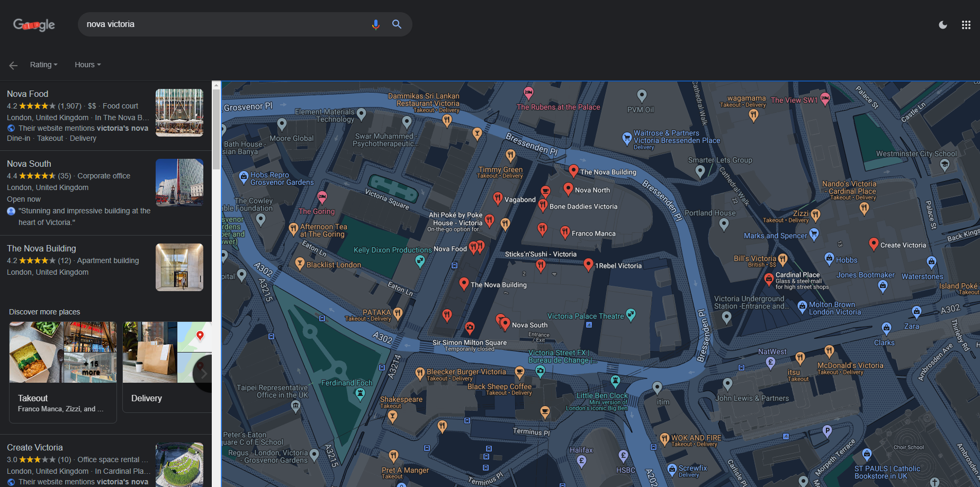The image size is (980, 487).
Task: Click the PATAKA restaurant marker
Action: tap(398, 313)
